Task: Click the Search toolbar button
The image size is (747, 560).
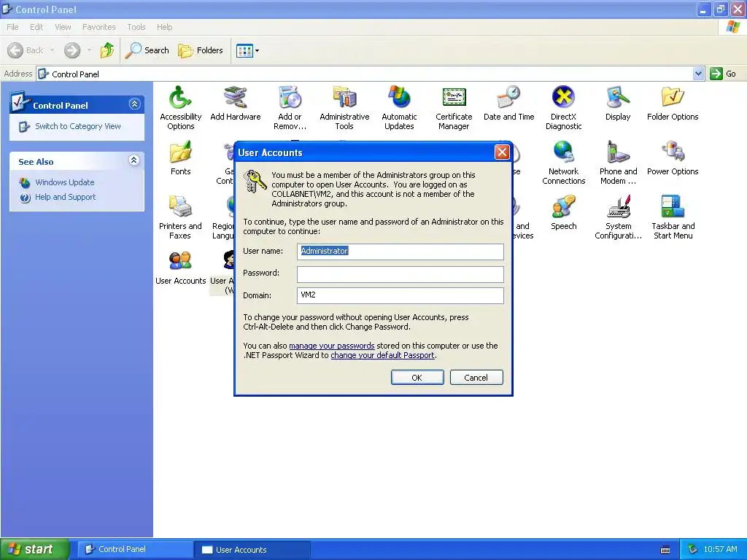Action: coord(147,50)
